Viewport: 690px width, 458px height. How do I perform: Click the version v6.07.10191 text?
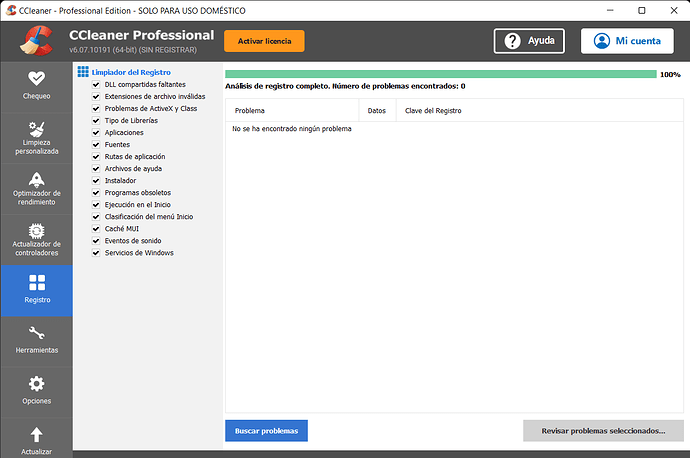coord(133,50)
